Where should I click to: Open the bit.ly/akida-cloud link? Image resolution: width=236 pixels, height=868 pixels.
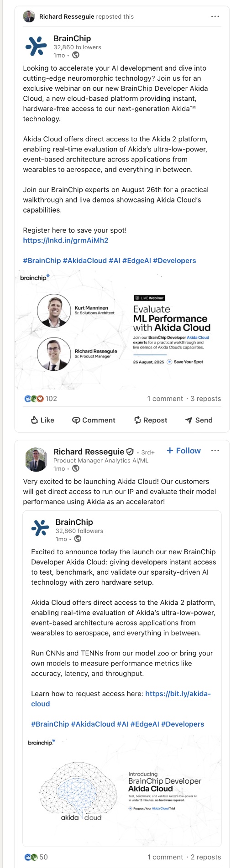tap(121, 699)
